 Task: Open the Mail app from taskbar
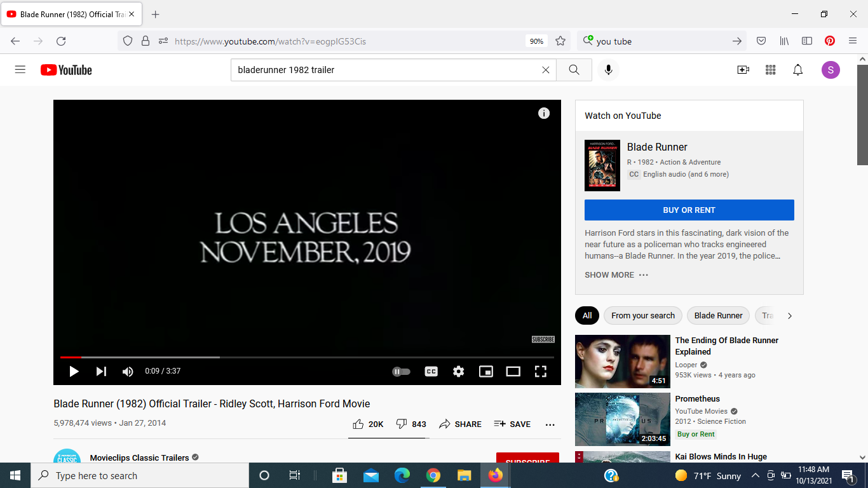pyautogui.click(x=371, y=475)
